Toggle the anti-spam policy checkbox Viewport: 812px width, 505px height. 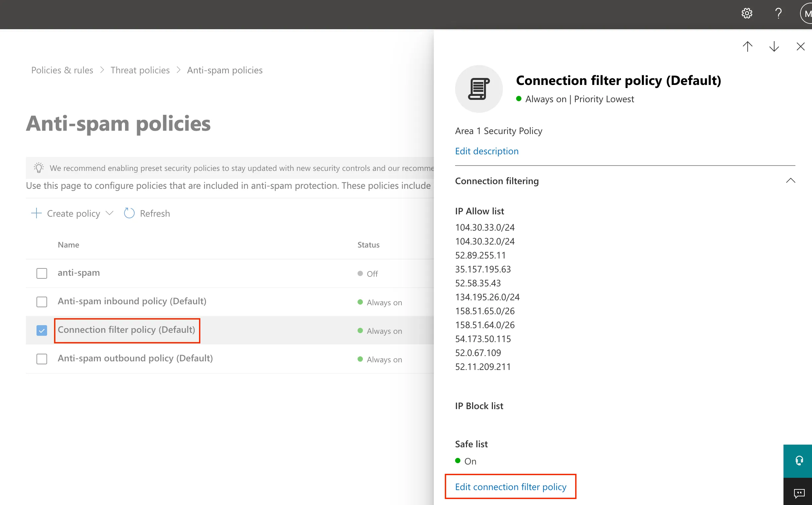point(41,272)
